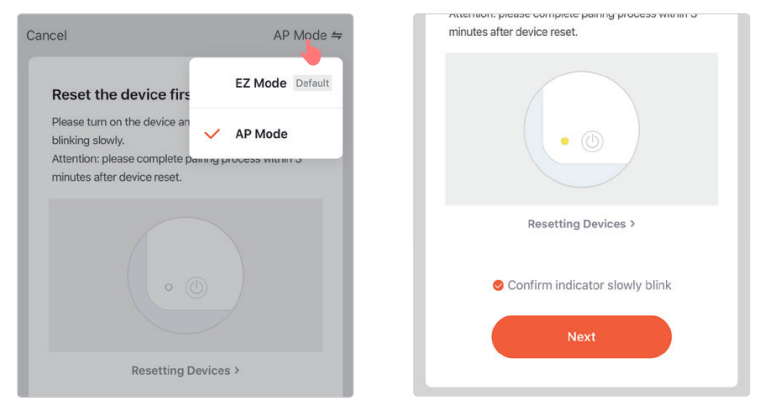Screen dimensions: 761x406
Task: Click the Default badge beside EZ Mode
Action: (x=312, y=83)
